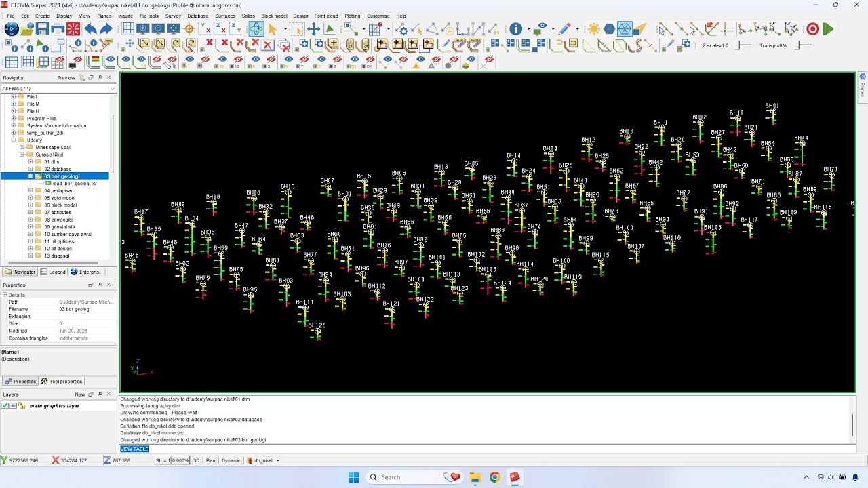
Task: Click the Redo arrow icon
Action: (x=106, y=29)
